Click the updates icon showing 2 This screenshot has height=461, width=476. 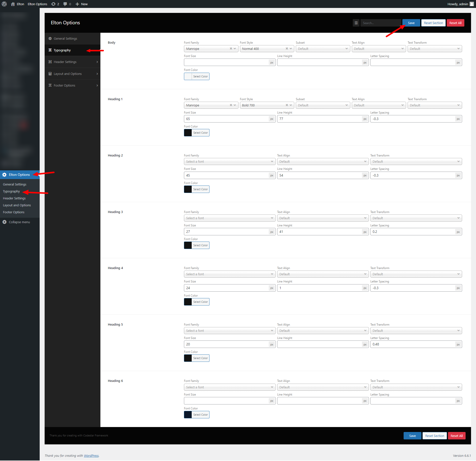[53, 4]
